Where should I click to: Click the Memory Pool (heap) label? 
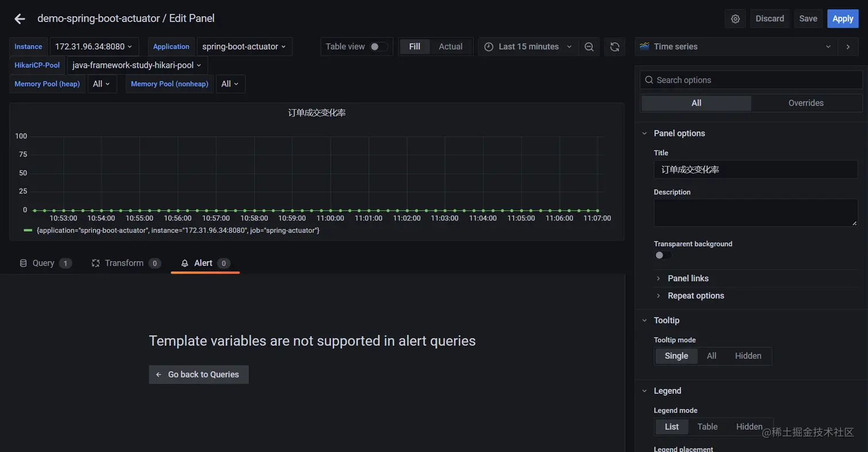point(47,84)
